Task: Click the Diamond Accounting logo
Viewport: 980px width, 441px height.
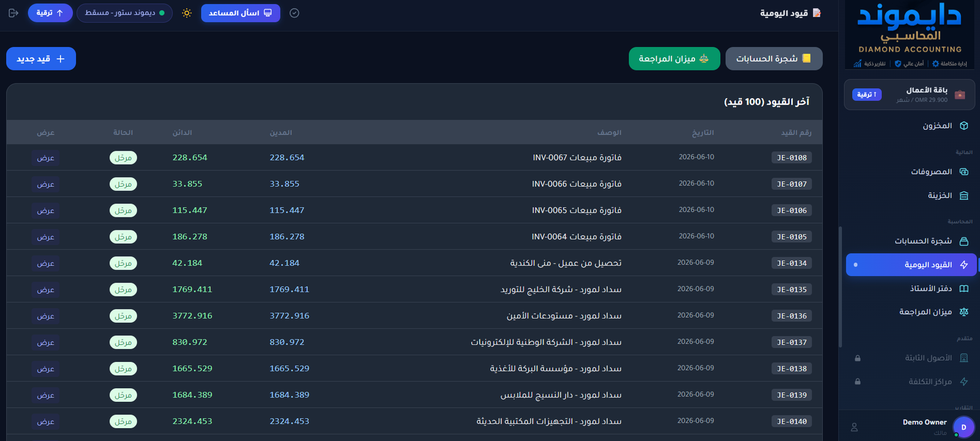Action: [910, 34]
